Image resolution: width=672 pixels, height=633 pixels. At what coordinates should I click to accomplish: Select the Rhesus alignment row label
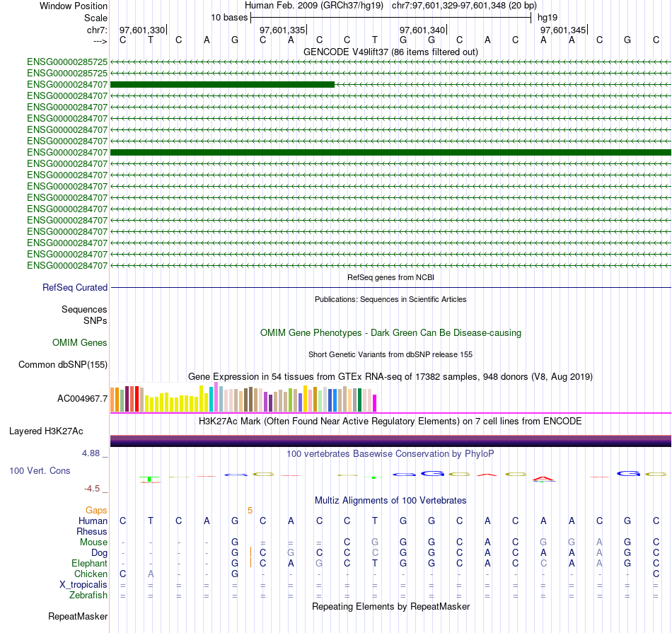pyautogui.click(x=92, y=531)
